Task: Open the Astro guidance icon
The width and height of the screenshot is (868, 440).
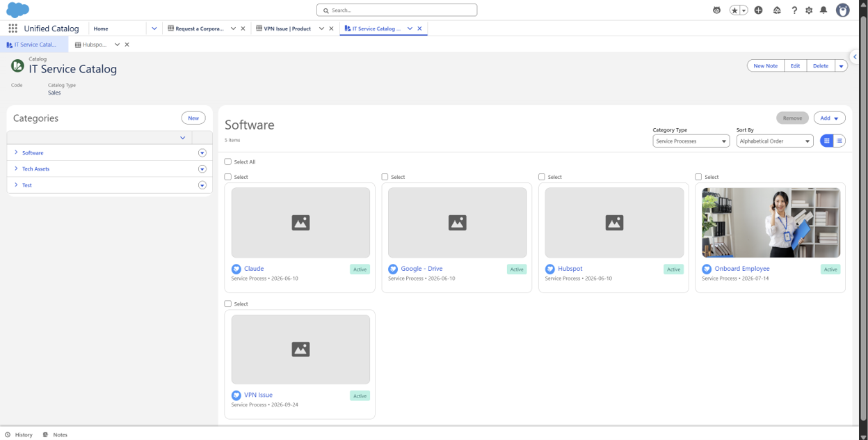Action: (717, 10)
